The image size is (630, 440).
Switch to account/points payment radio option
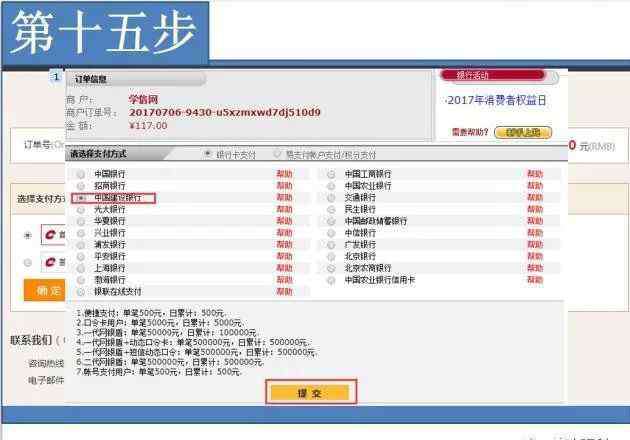click(277, 153)
